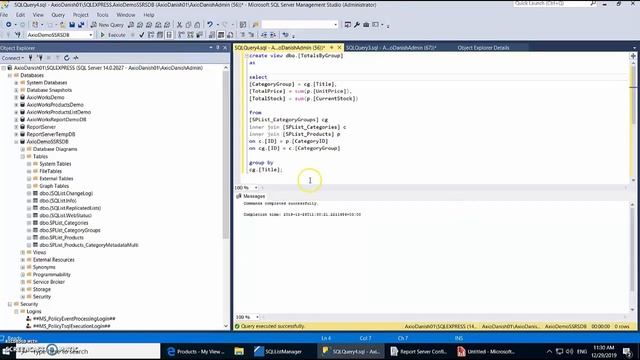Image resolution: width=640 pixels, height=360 pixels.
Task: Click the Save All icon
Action: (x=81, y=24)
